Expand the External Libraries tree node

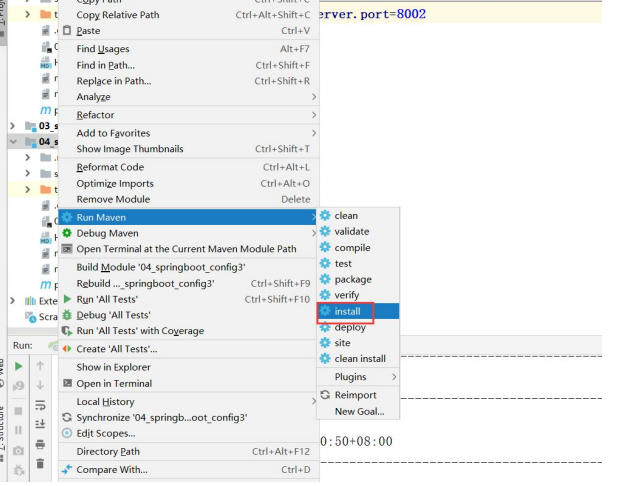coord(13,300)
